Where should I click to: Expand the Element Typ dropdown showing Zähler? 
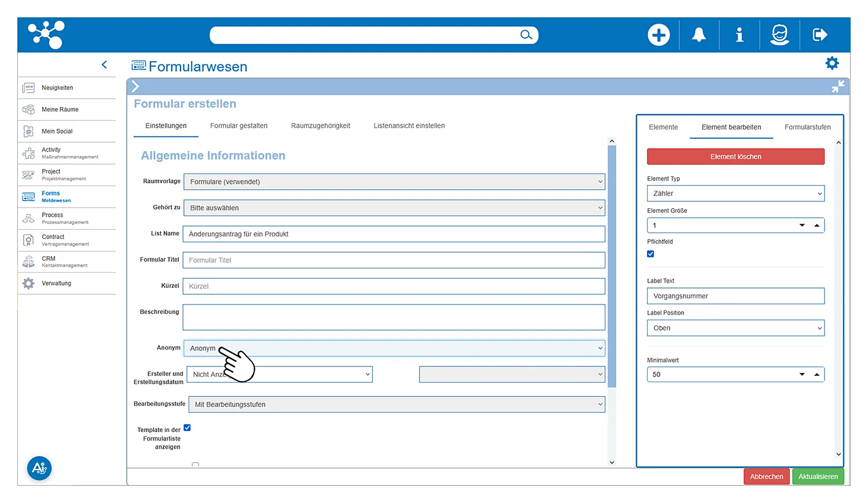[735, 194]
